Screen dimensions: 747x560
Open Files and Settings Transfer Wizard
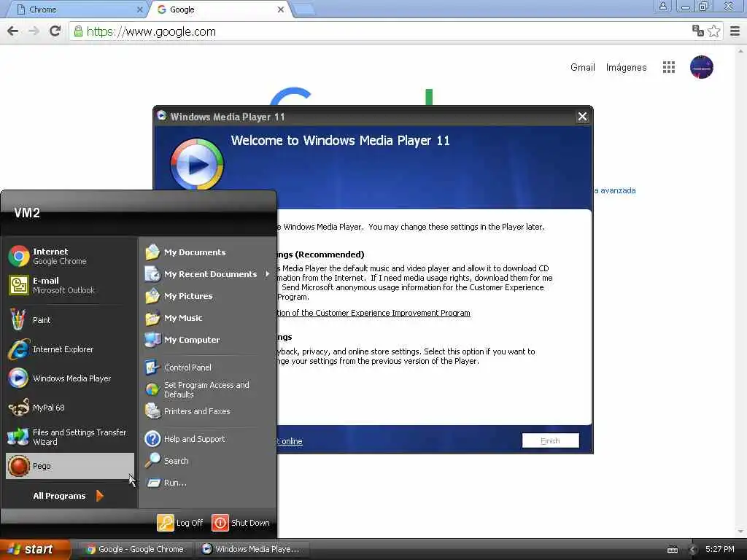[x=69, y=437]
